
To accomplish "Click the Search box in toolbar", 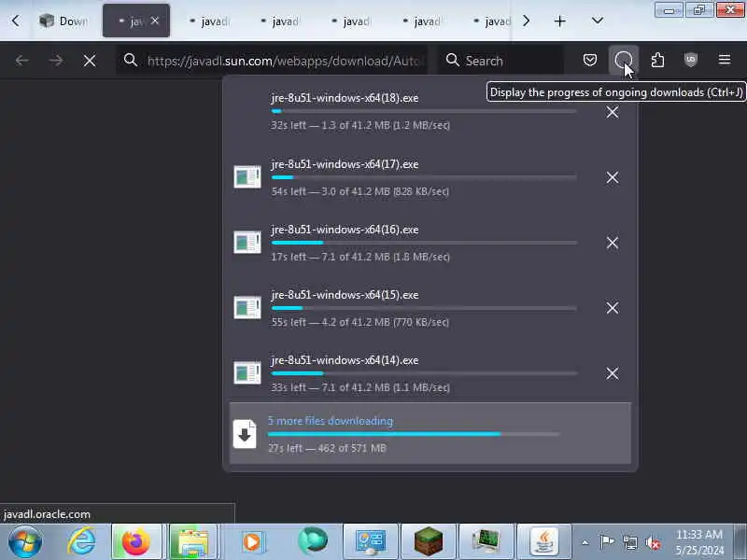I will (x=500, y=61).
